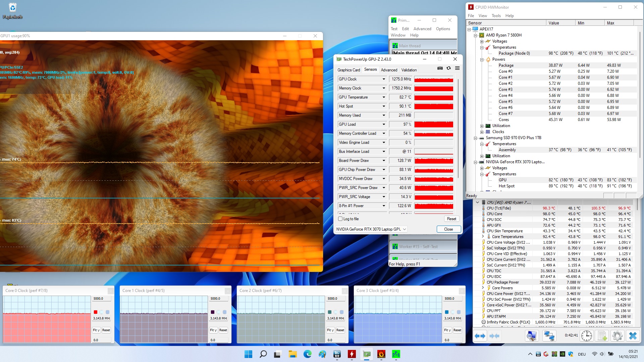Switch to GPU-Z Advanced tab
The image size is (644, 362).
coord(389,70)
